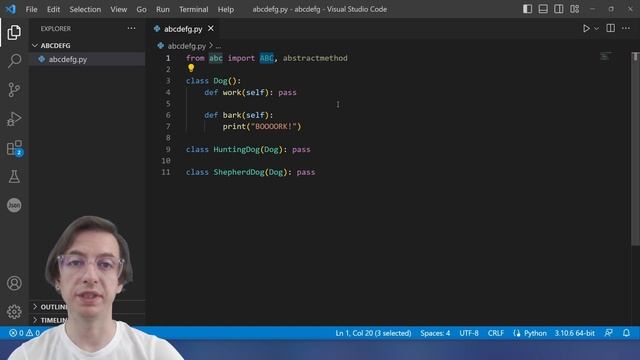The image size is (640, 360).
Task: Click the editor minimap
Action: point(605,57)
